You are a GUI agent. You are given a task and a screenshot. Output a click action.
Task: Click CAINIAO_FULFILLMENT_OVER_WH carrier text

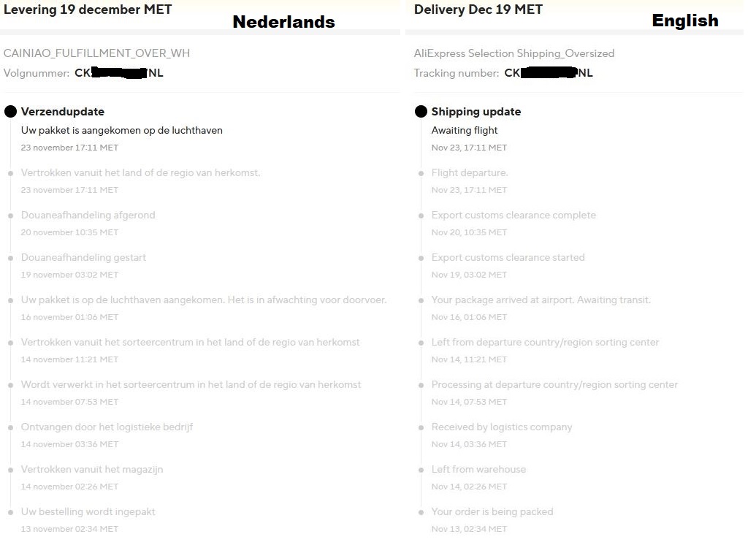point(96,53)
